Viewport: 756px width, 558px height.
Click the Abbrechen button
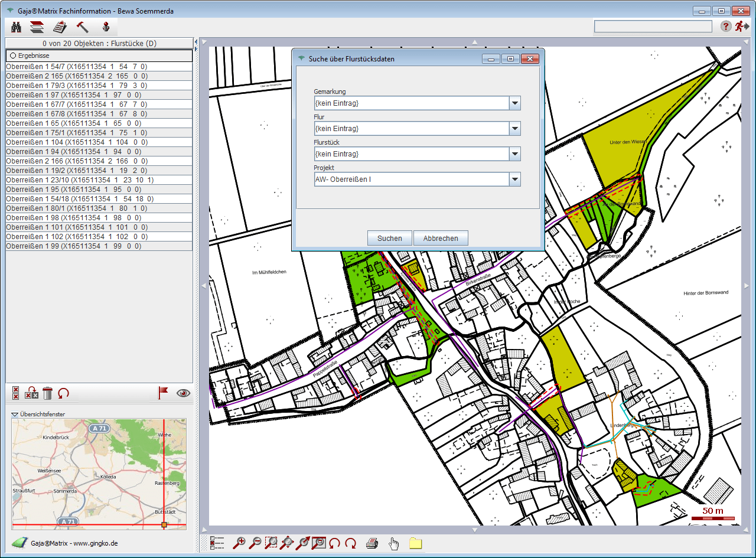coord(441,239)
